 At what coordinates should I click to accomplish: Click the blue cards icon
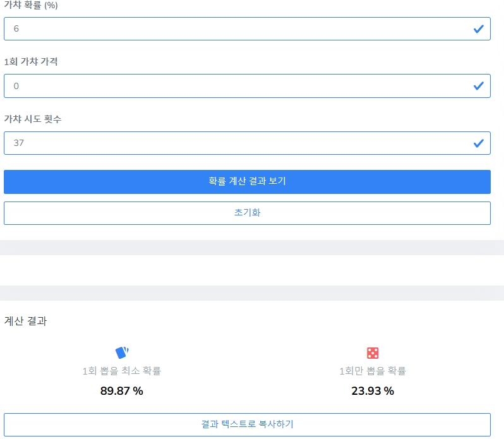click(122, 352)
